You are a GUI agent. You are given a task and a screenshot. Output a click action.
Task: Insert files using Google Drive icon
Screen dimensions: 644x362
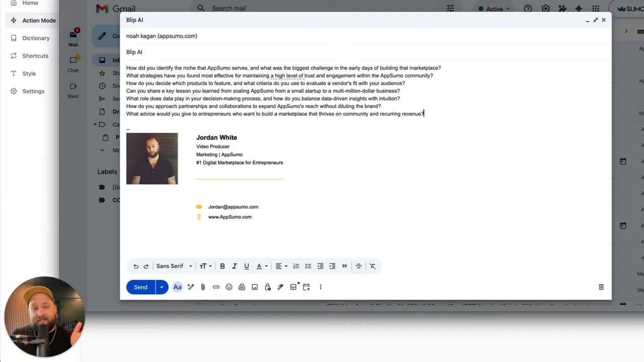(242, 287)
